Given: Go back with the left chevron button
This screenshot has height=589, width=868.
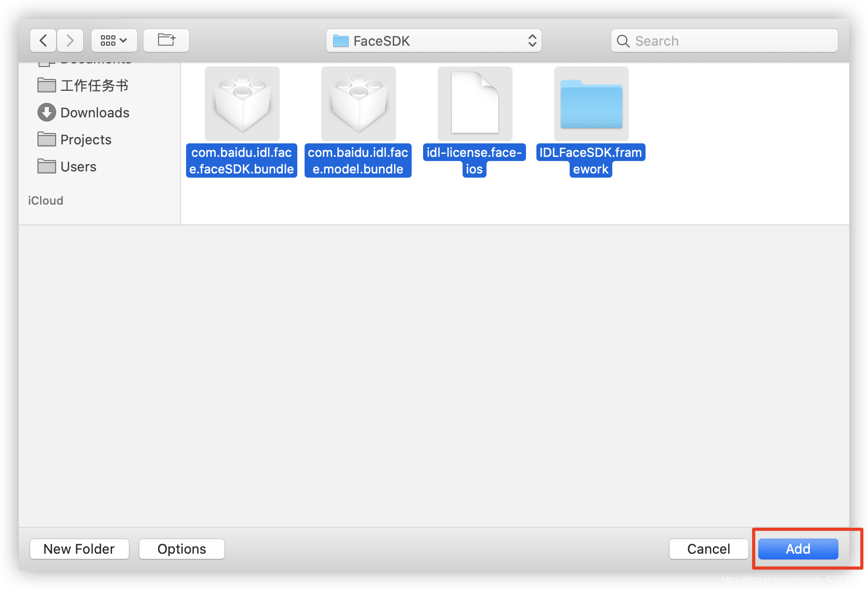Looking at the screenshot, I should (43, 41).
